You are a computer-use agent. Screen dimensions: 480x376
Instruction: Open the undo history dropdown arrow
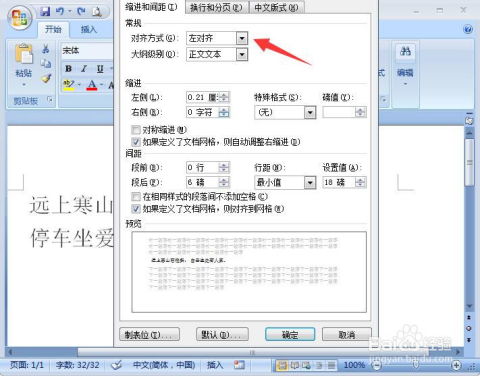pos(70,12)
